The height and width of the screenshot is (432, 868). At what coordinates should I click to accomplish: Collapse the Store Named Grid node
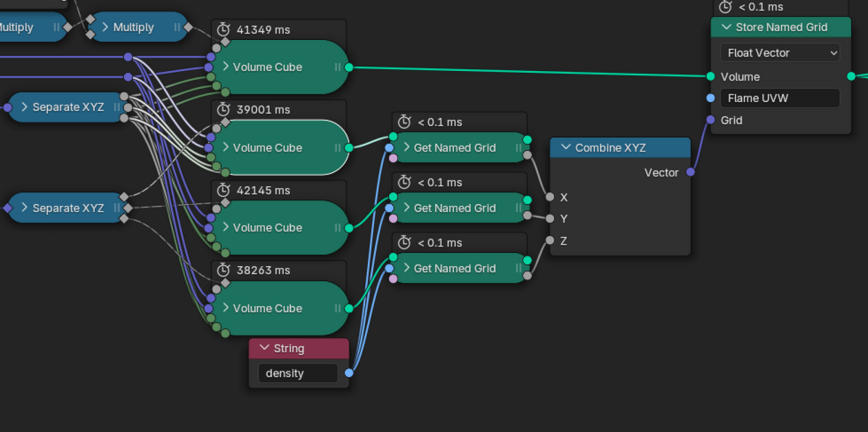coord(726,27)
